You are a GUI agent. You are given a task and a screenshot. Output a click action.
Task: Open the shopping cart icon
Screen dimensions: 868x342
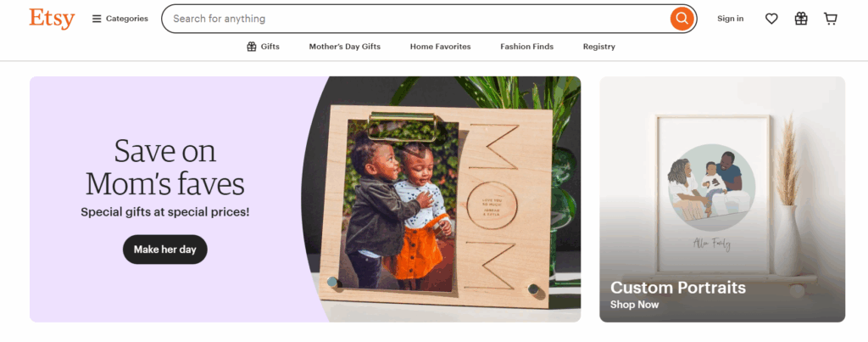click(x=831, y=19)
